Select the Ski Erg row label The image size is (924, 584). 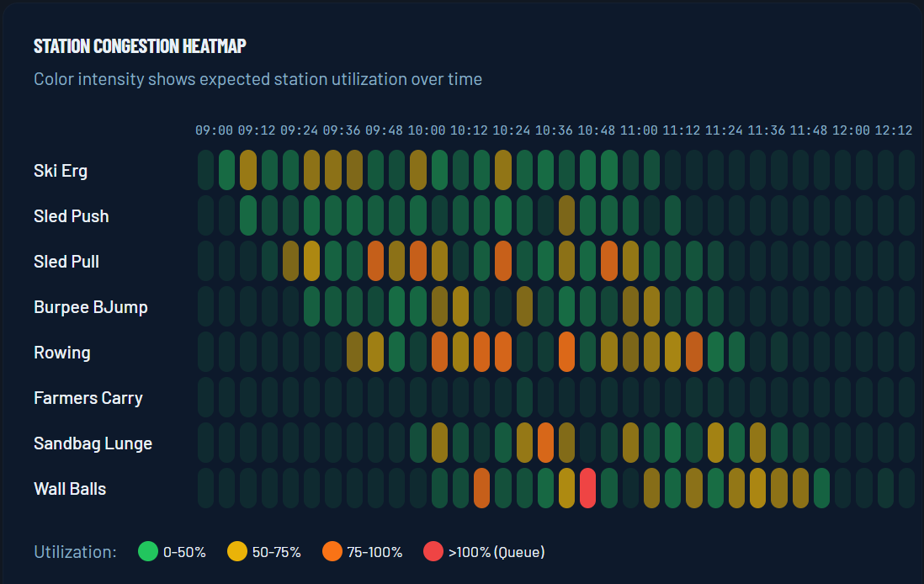tap(61, 171)
